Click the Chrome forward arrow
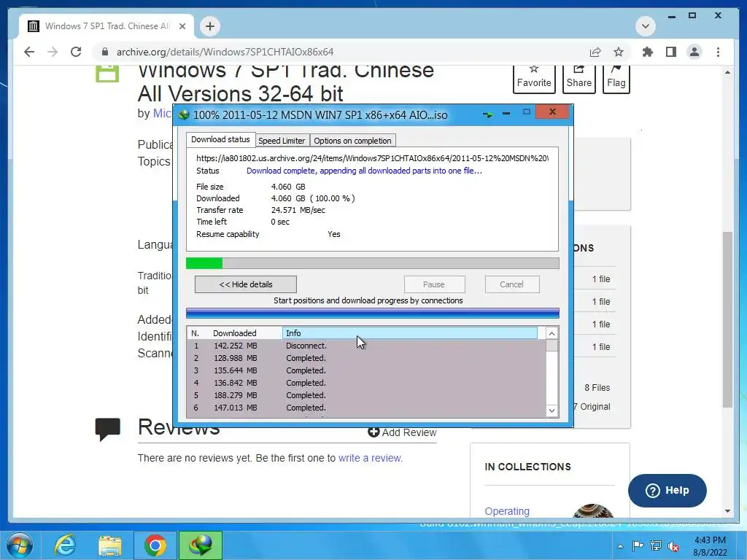This screenshot has height=560, width=747. click(53, 52)
